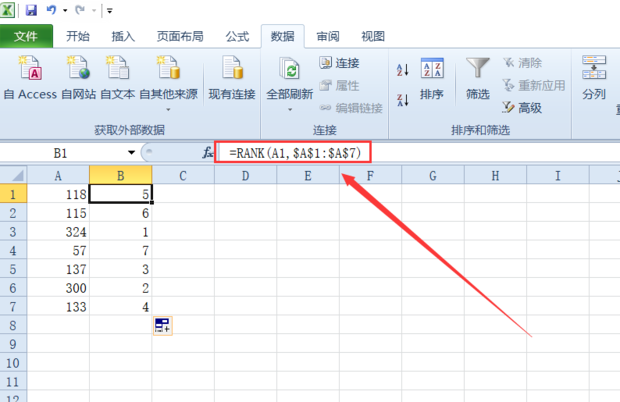This screenshot has height=402, width=620.
Task: Import data 自 Access
Action: (30, 78)
